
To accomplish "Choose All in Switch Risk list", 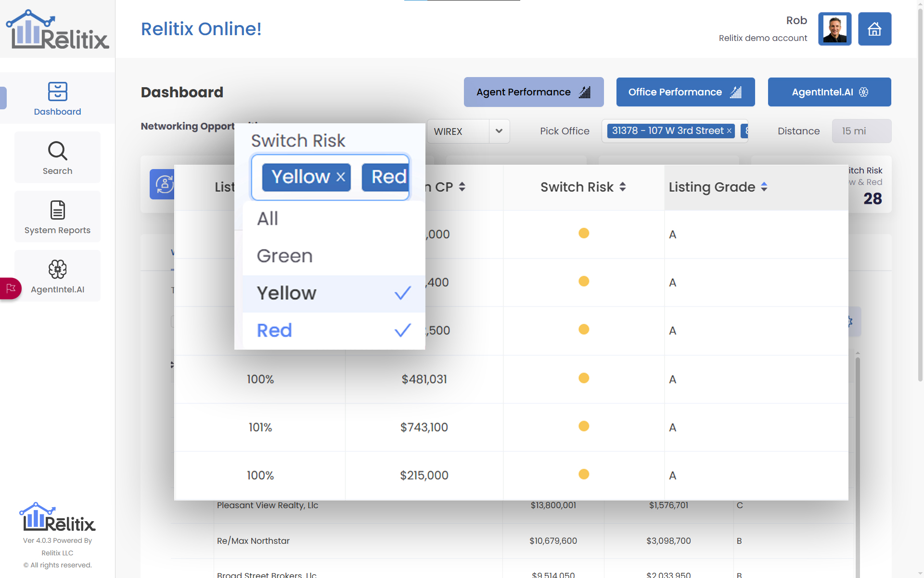I will [268, 219].
